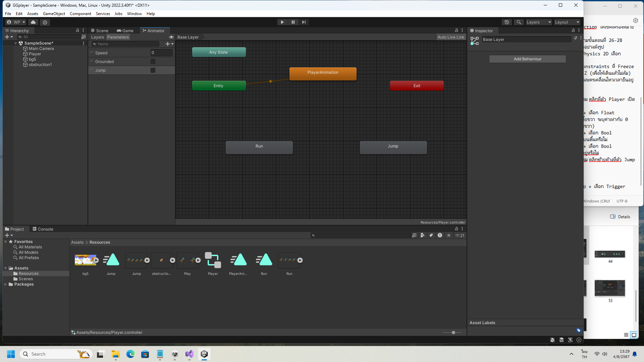Click the Player animator controller asset
Image resolution: width=644 pixels, height=362 pixels.
pos(213,260)
